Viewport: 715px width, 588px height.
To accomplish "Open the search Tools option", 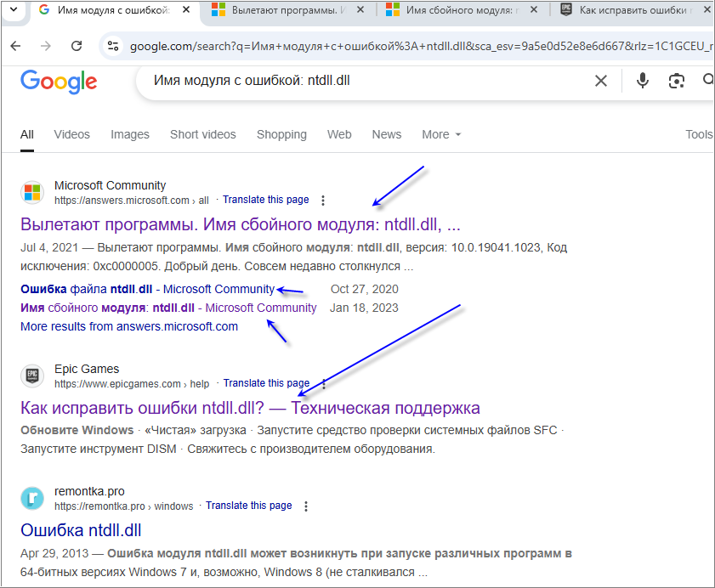I will pos(699,134).
